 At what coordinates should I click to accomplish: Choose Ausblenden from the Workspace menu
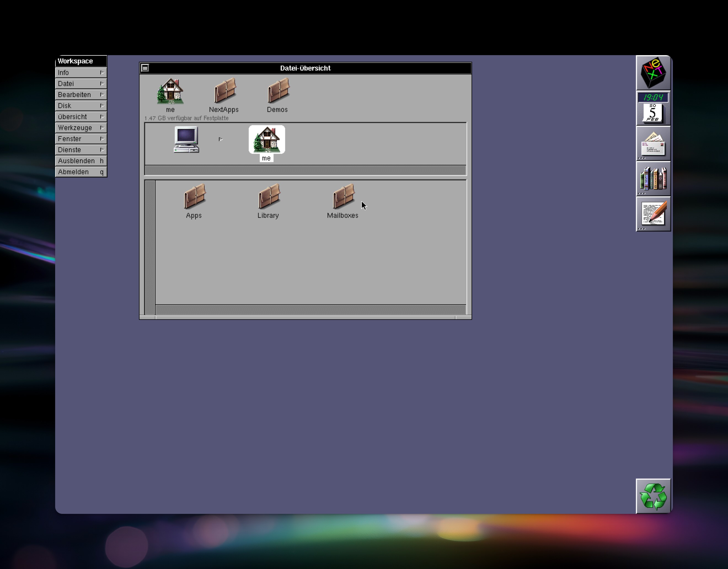click(81, 161)
